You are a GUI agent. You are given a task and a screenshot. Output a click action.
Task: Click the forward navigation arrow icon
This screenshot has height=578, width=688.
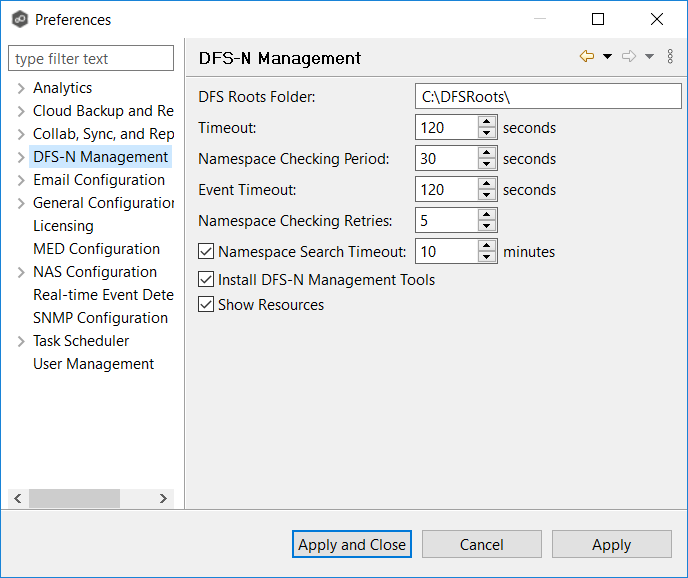point(629,57)
